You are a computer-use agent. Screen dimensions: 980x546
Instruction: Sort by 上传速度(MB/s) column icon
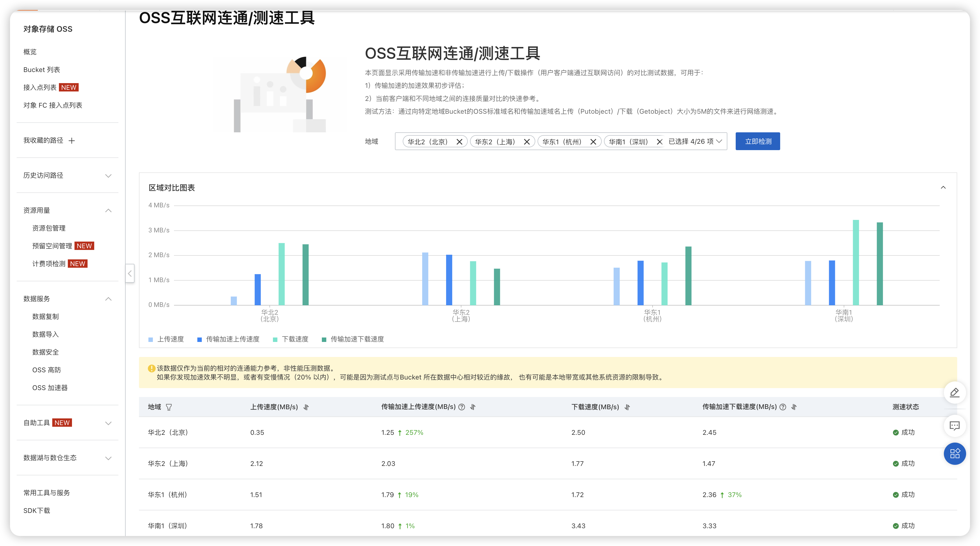click(306, 407)
